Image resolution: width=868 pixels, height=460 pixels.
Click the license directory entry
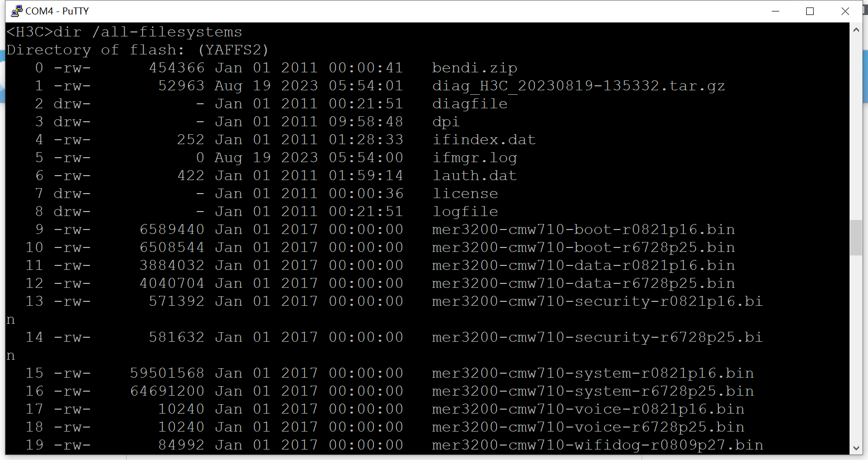pyautogui.click(x=465, y=194)
